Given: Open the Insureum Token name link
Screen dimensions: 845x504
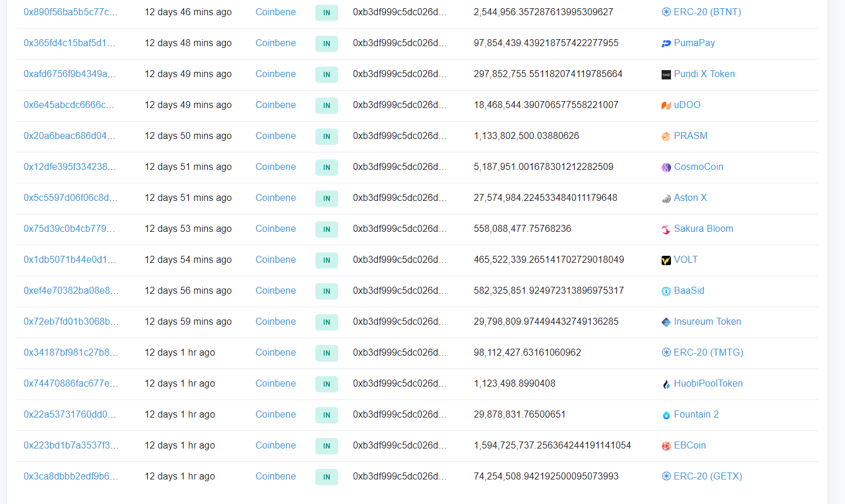Looking at the screenshot, I should [708, 321].
